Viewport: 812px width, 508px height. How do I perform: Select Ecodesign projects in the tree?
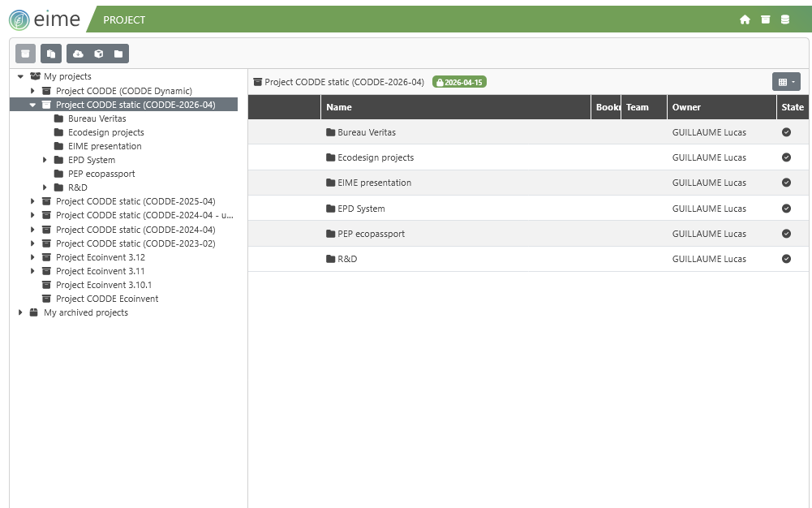point(105,132)
